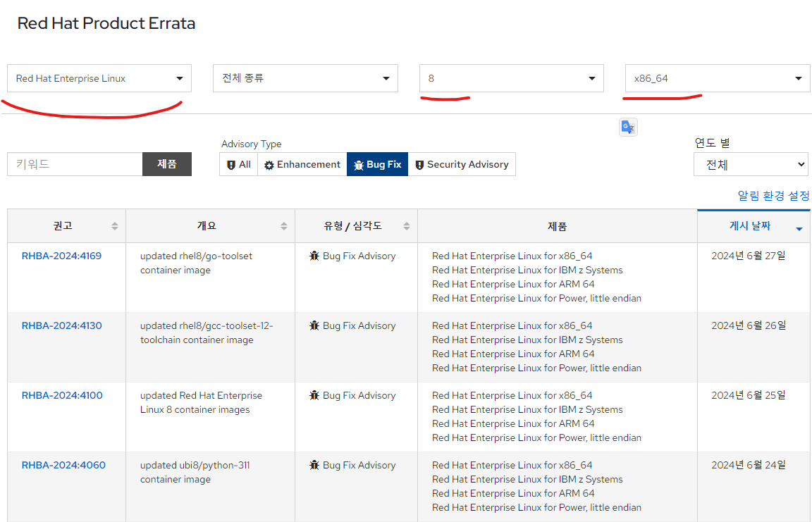Open advisory RHBA-2024:4060
This screenshot has width=812, height=522.
(x=63, y=465)
